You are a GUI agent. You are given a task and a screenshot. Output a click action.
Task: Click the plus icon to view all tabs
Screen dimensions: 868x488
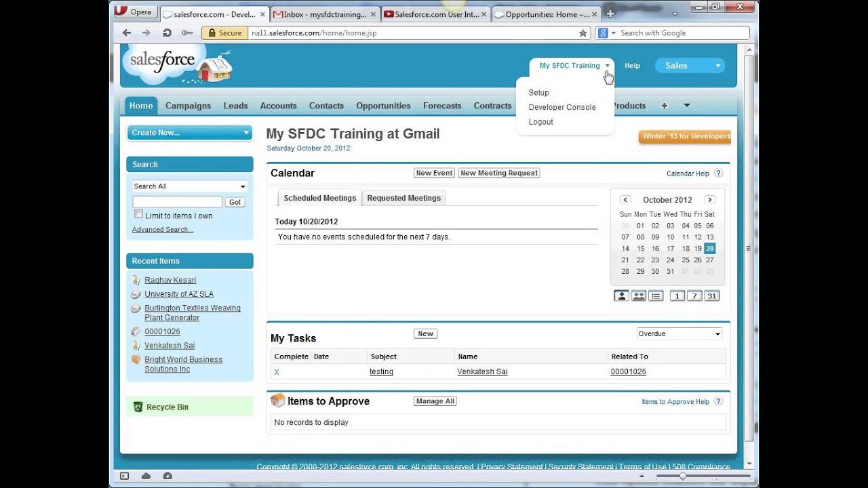[665, 106]
